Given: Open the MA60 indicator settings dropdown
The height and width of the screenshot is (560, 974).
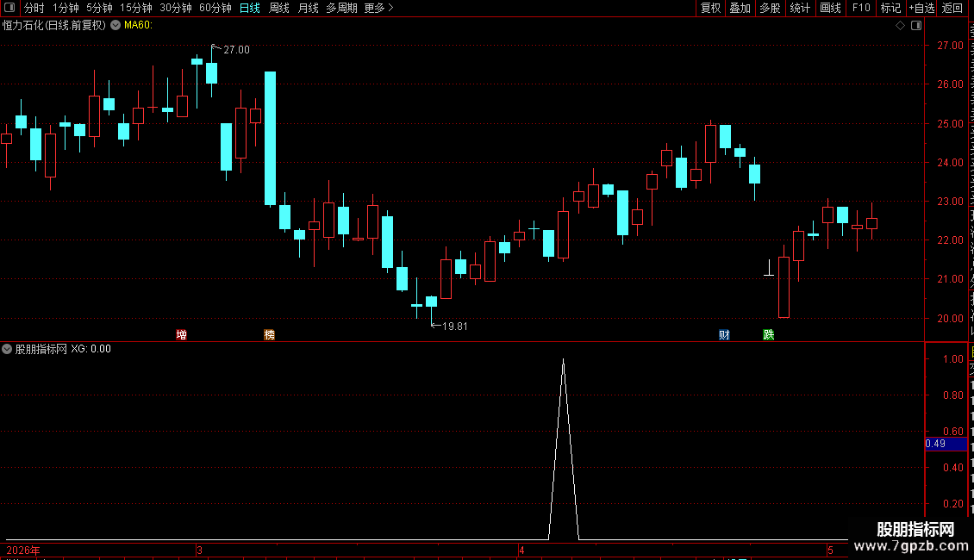Looking at the screenshot, I should [x=116, y=26].
